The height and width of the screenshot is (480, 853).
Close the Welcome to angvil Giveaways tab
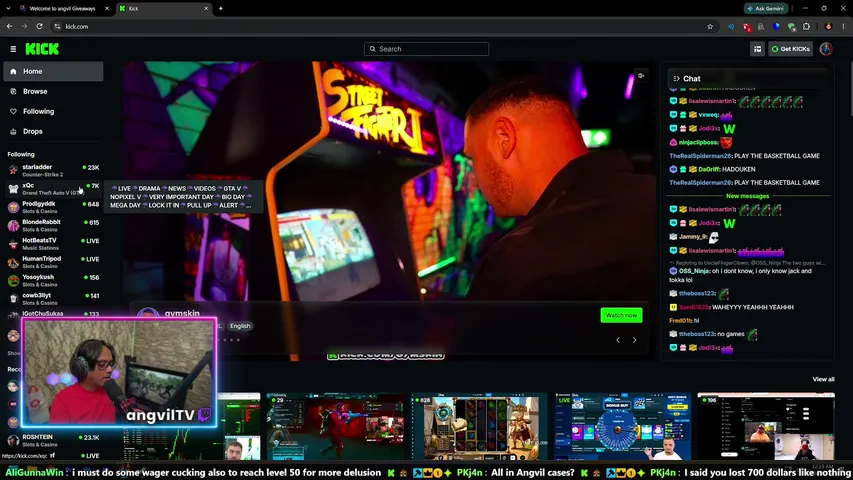pyautogui.click(x=107, y=8)
